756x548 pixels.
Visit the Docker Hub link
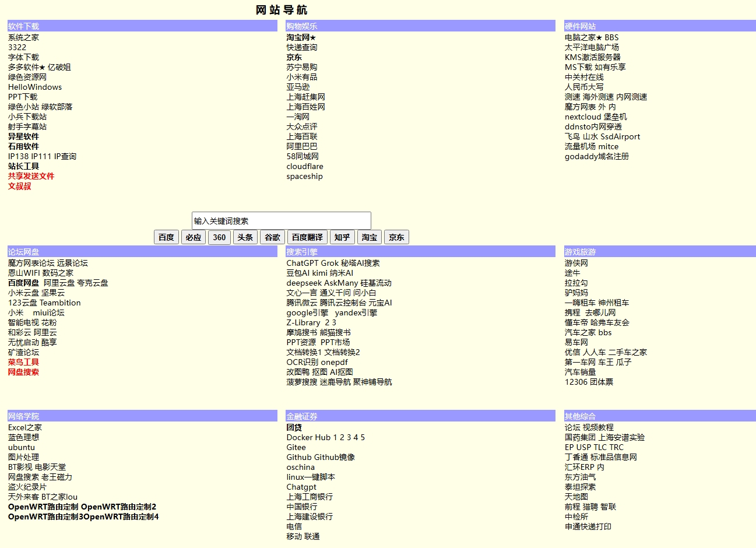click(307, 437)
